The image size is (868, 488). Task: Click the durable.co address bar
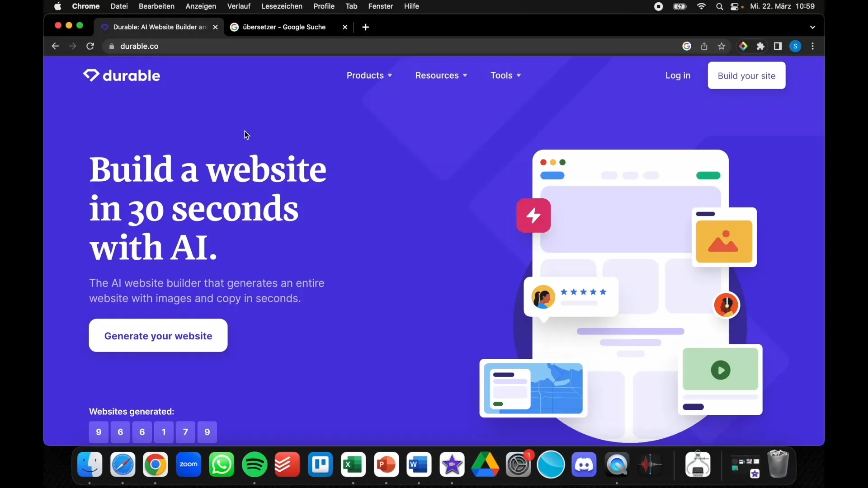[x=139, y=46]
